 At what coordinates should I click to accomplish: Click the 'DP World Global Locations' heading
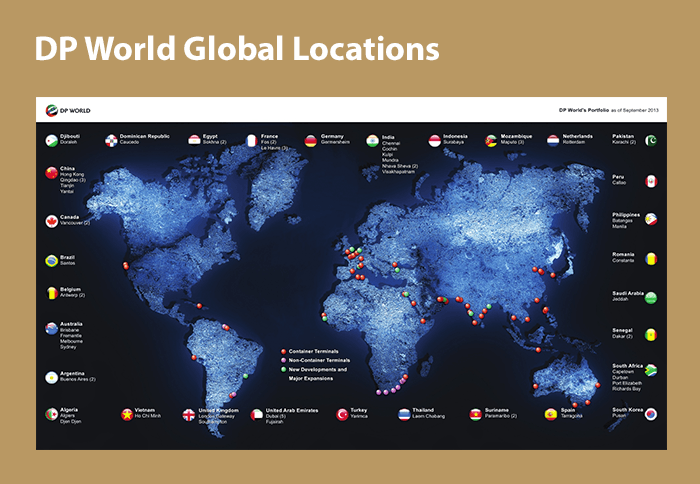tap(237, 48)
